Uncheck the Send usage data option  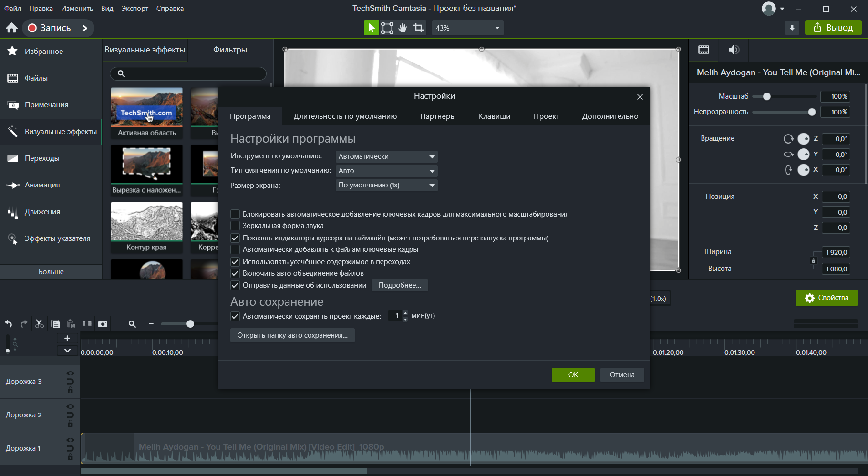click(235, 285)
